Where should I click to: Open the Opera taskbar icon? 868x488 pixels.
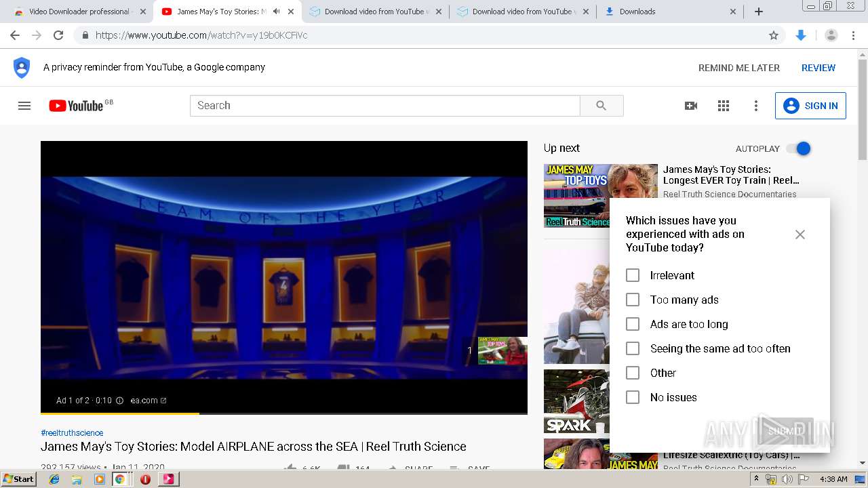(145, 479)
